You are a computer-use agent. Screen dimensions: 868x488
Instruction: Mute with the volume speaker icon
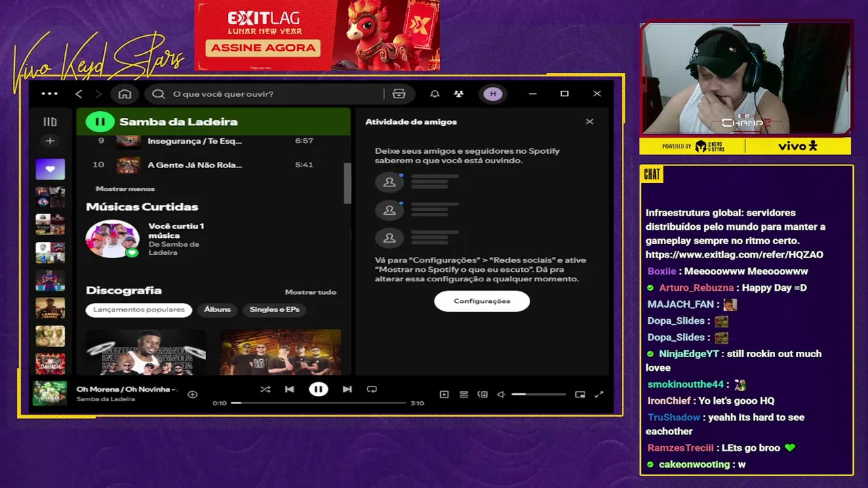pos(501,394)
